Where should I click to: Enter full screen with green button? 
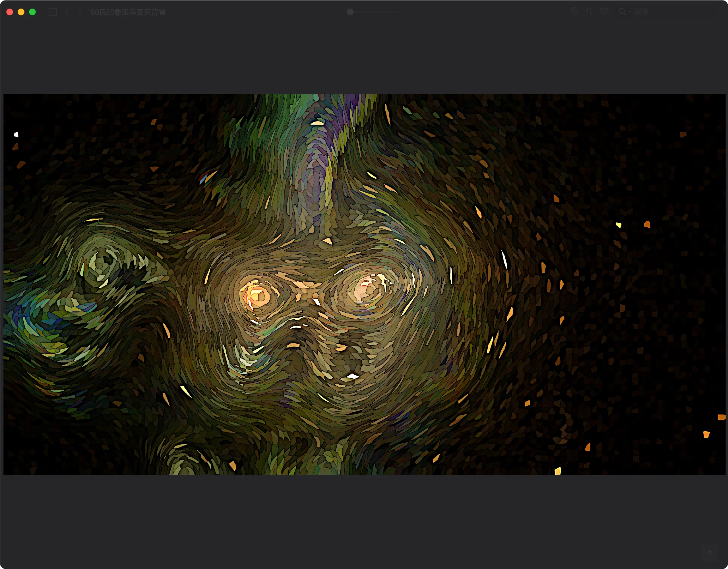coord(32,12)
